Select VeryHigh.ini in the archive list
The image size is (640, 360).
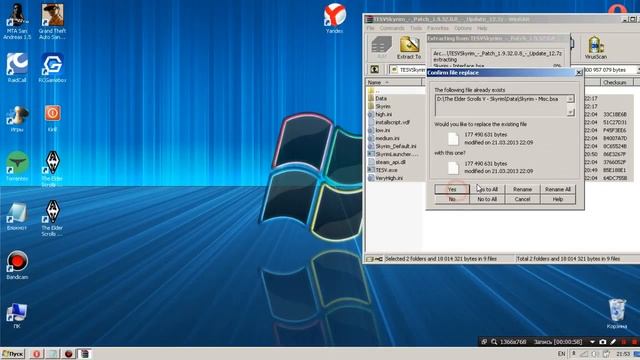coord(389,178)
